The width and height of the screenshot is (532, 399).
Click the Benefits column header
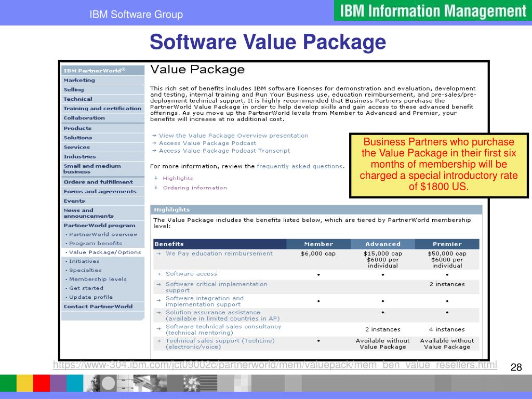pyautogui.click(x=220, y=244)
